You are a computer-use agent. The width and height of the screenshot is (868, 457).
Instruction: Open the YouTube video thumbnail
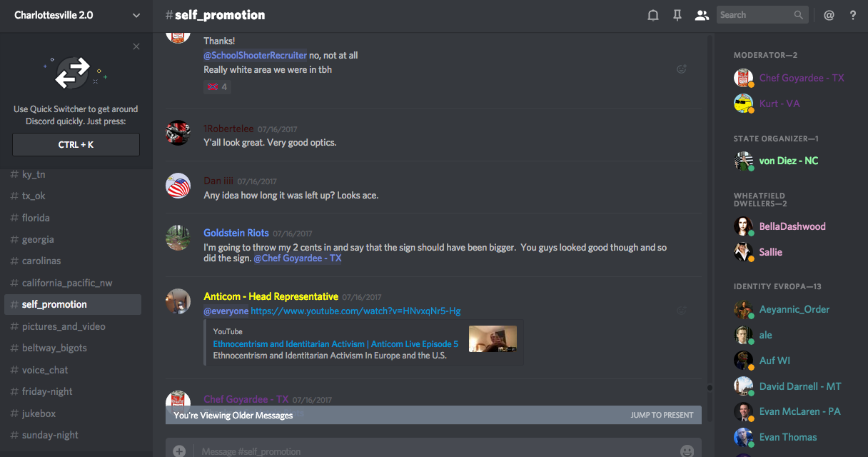point(493,338)
